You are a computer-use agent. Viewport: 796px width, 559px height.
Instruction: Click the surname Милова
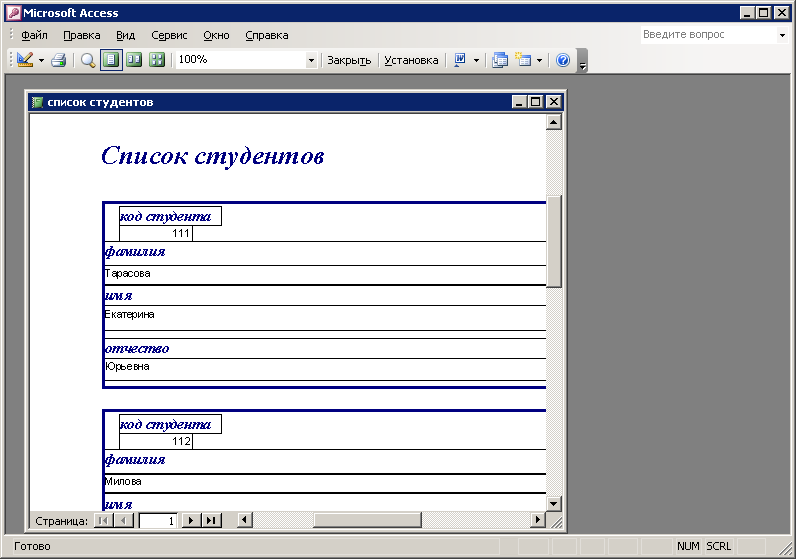click(x=123, y=481)
